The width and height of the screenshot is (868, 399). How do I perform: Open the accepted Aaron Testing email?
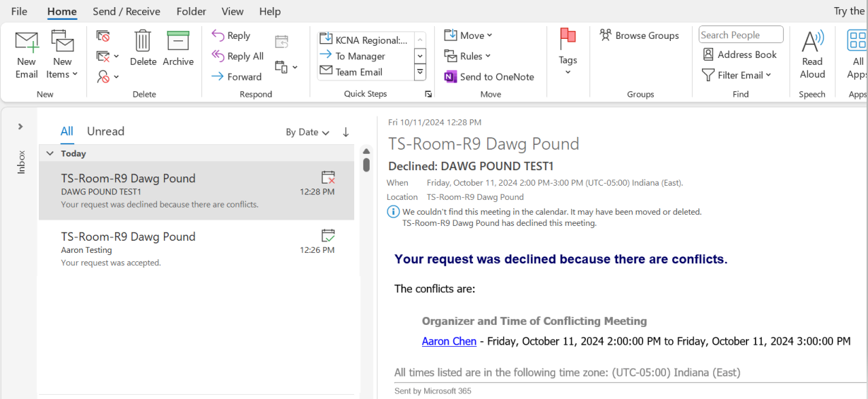(196, 249)
